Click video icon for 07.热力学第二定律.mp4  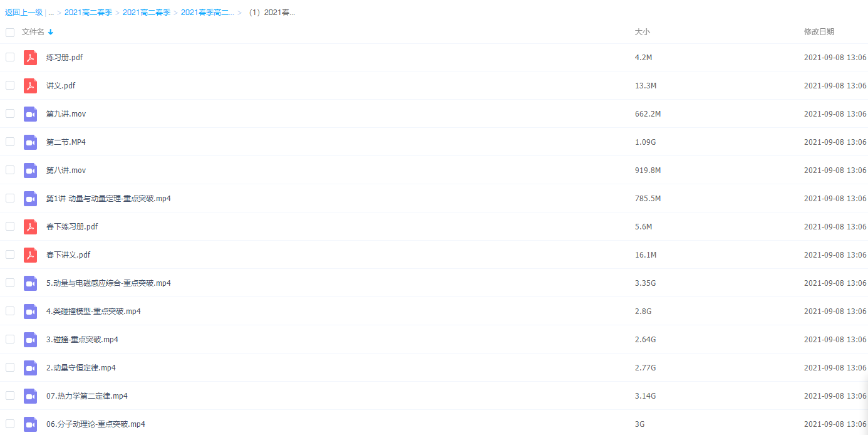[30, 396]
